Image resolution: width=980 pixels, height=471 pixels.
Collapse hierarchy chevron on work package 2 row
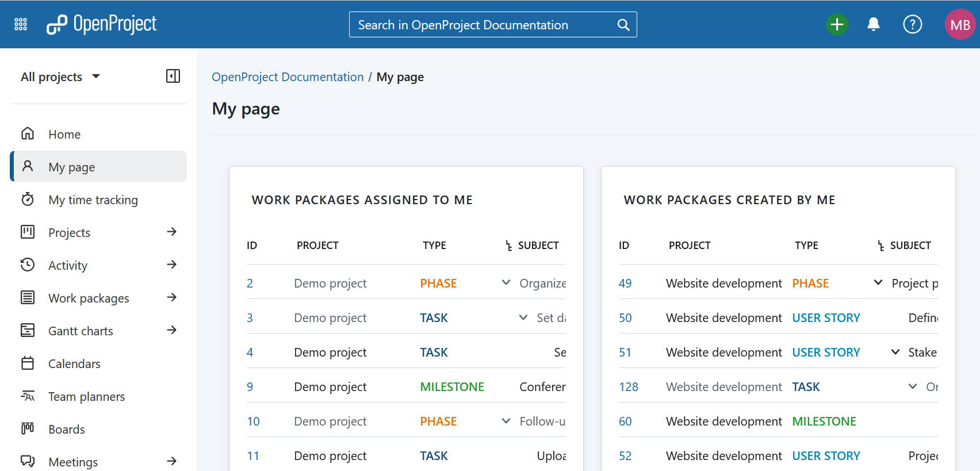pos(506,282)
